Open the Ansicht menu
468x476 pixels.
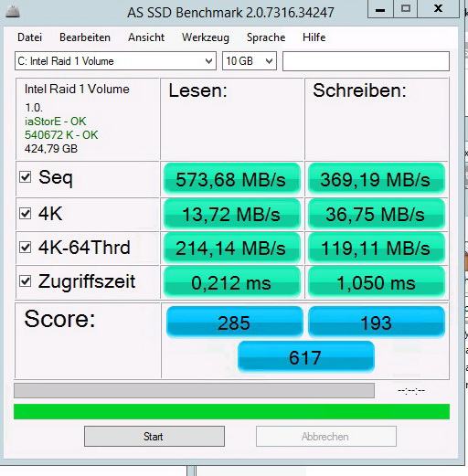146,37
